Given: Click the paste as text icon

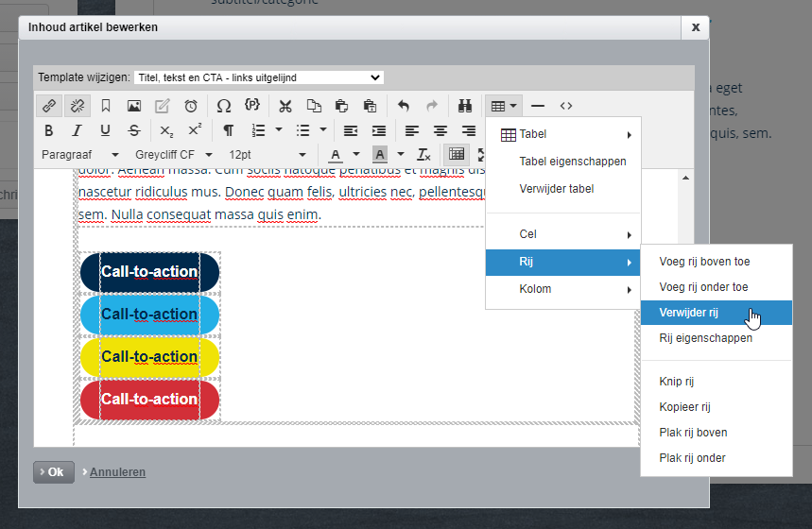Looking at the screenshot, I should [370, 106].
